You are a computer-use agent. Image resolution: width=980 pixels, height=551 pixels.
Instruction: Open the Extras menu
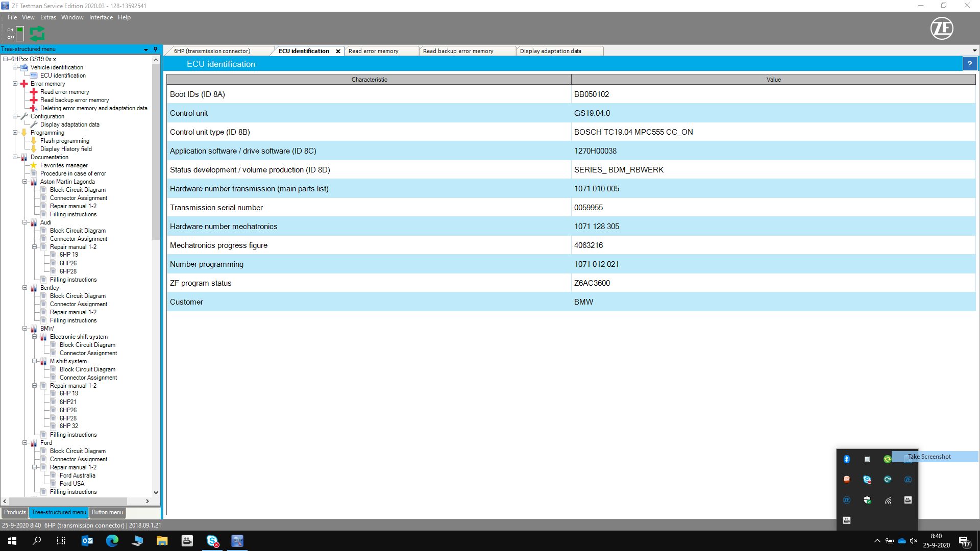pyautogui.click(x=48, y=17)
